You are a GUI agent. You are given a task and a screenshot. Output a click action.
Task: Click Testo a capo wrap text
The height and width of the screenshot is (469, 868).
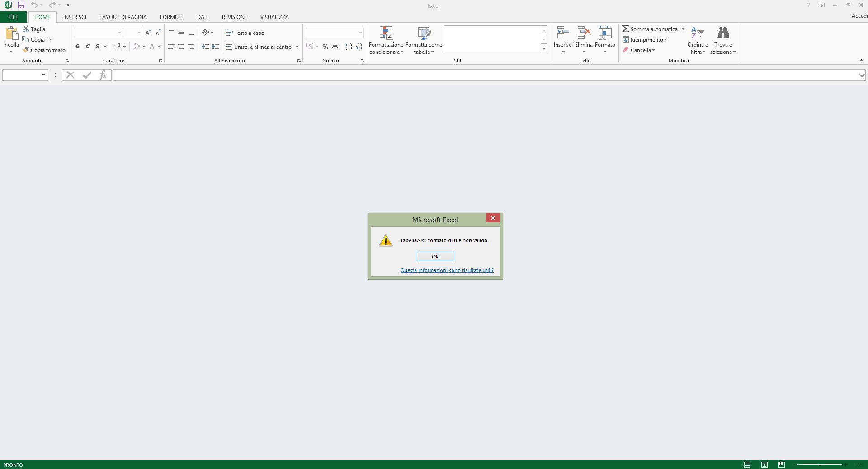(x=245, y=33)
